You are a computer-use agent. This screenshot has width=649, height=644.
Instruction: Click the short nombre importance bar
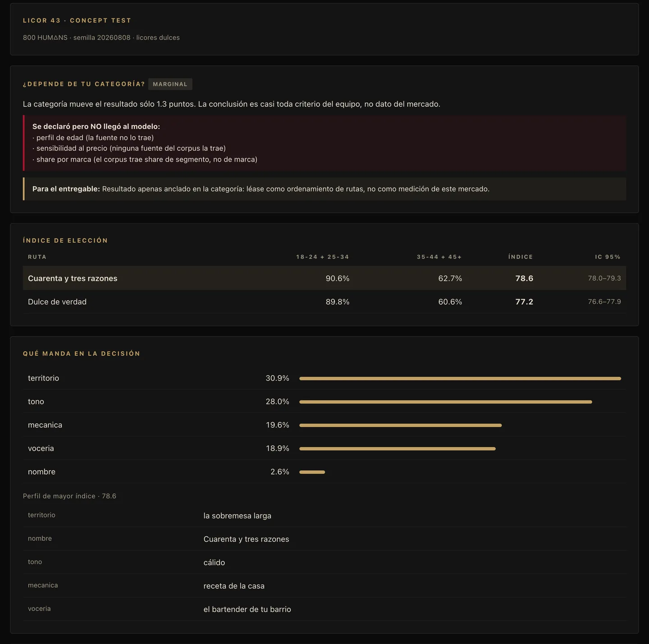pyautogui.click(x=312, y=472)
